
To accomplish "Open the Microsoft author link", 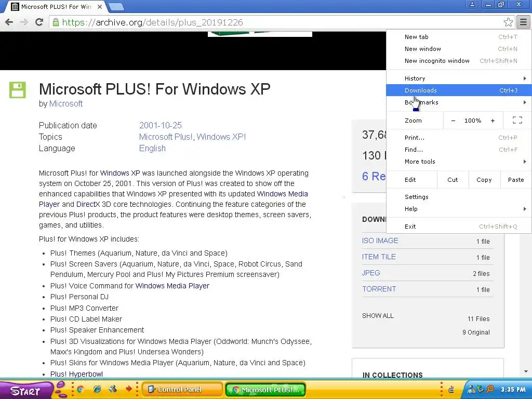I will pyautogui.click(x=66, y=104).
